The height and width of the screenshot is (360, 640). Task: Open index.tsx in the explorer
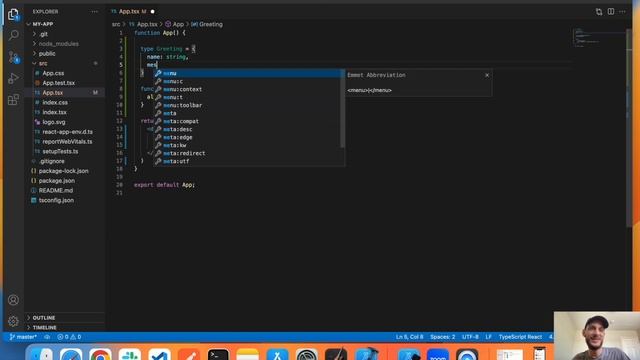coord(65,112)
